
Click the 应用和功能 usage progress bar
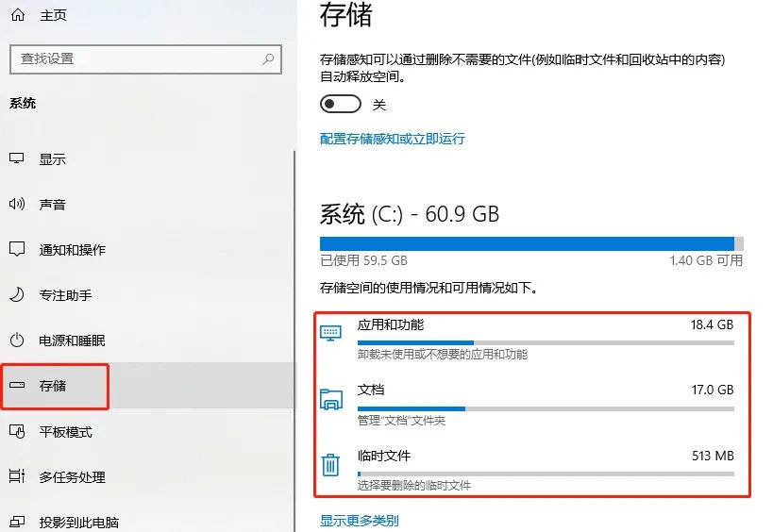[x=546, y=342]
